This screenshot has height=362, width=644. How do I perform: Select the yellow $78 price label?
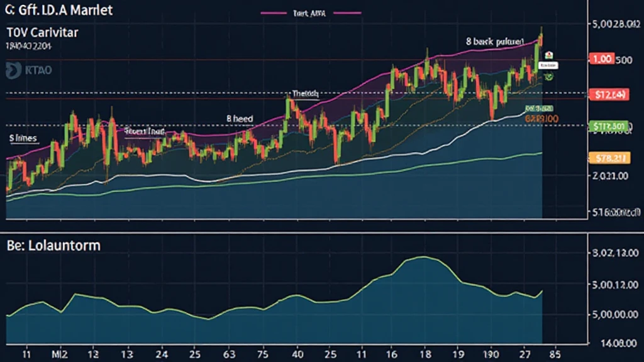pyautogui.click(x=608, y=157)
